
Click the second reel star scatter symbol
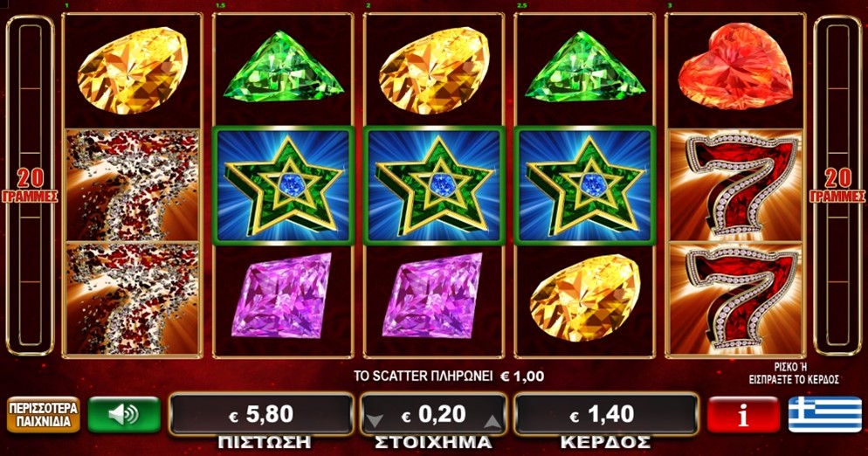[284, 185]
